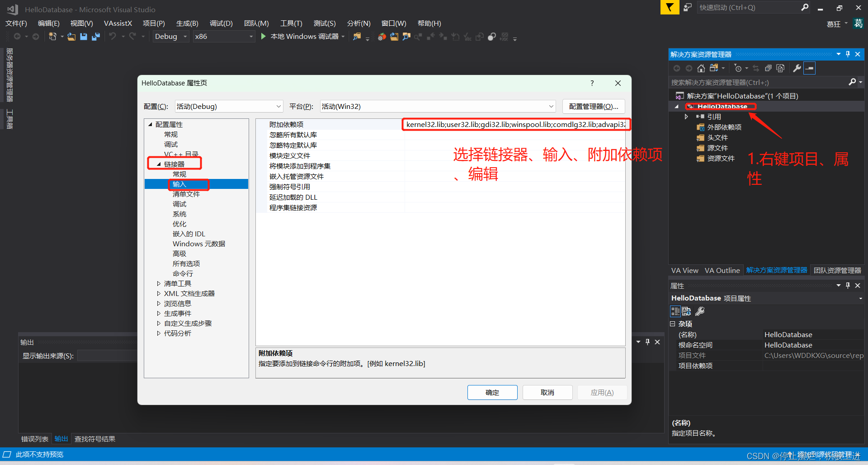Click the 延迟加载的 DLL property row

click(440, 197)
